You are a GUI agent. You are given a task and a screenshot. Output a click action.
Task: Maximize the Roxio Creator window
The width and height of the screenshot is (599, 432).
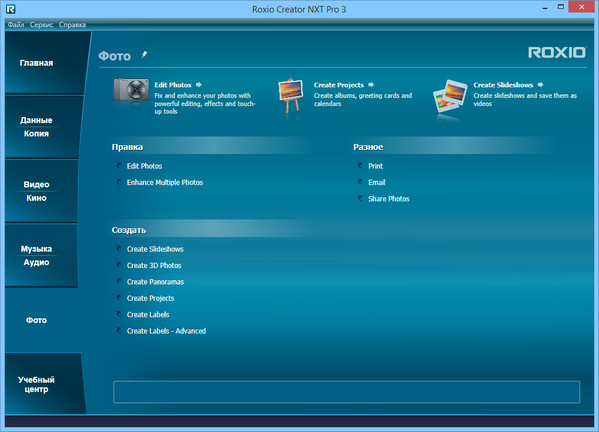[x=560, y=7]
